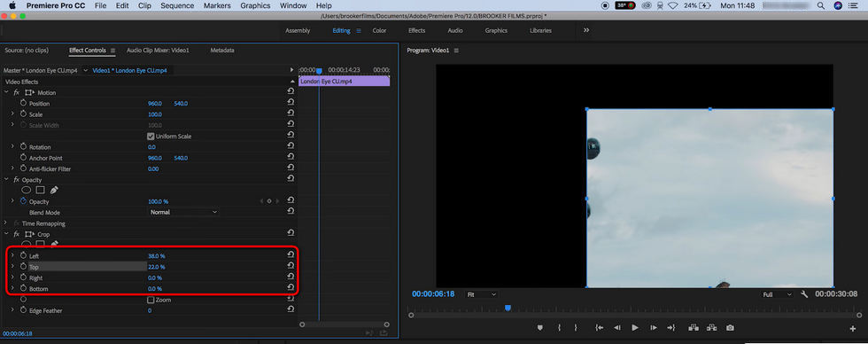Toggle animation stopwatch for Crop Left
Viewport: 868px width, 344px height.
tap(23, 255)
